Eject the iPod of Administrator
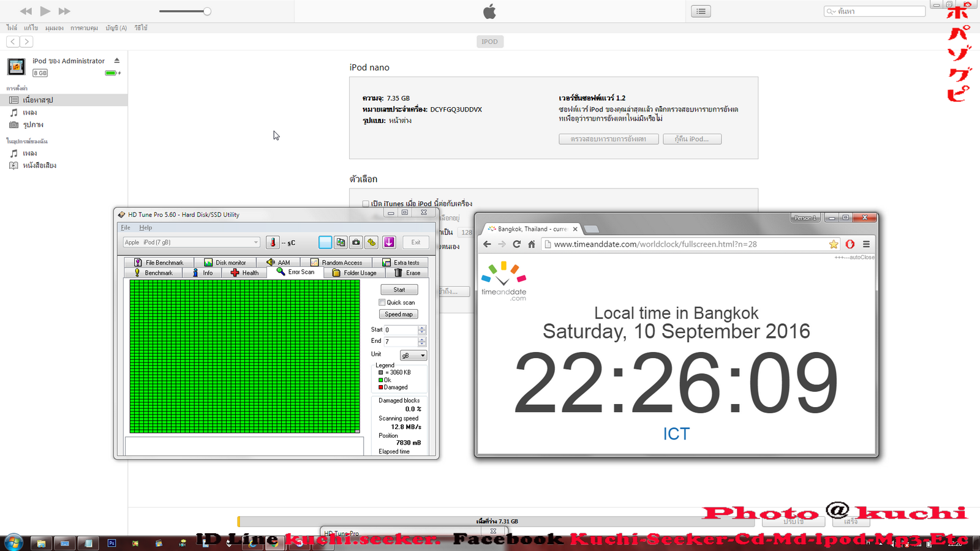This screenshot has width=980, height=551. tap(116, 61)
